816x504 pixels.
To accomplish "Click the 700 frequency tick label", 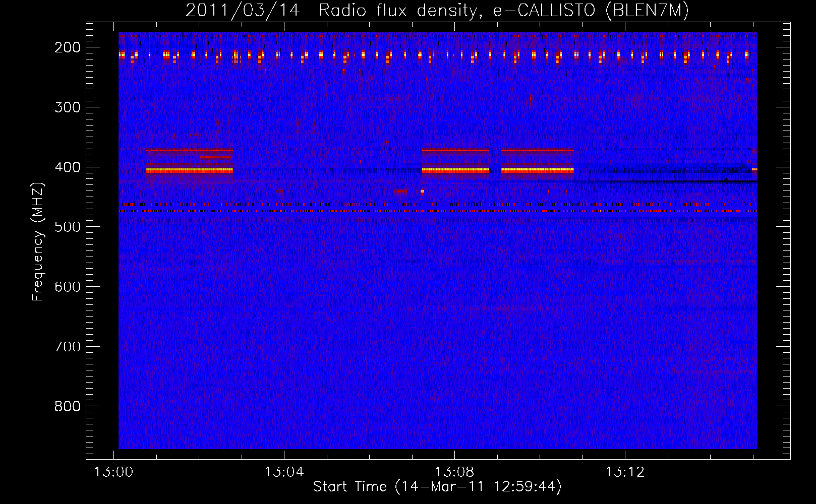I will click(68, 347).
